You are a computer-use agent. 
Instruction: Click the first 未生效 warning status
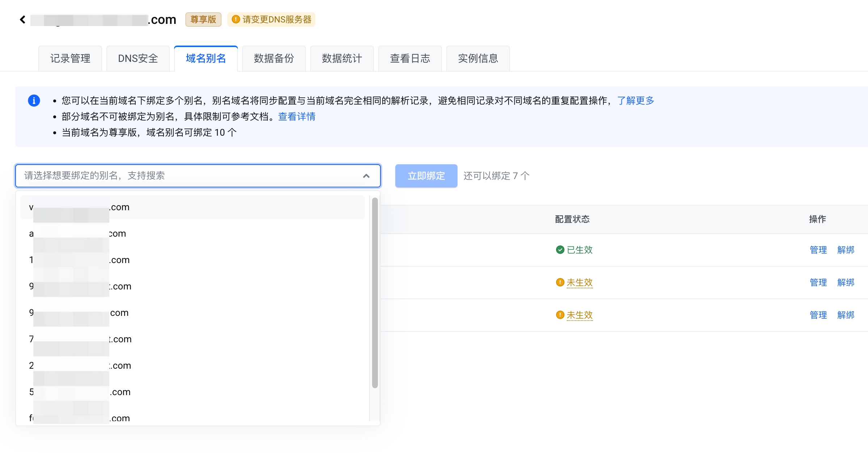click(579, 283)
